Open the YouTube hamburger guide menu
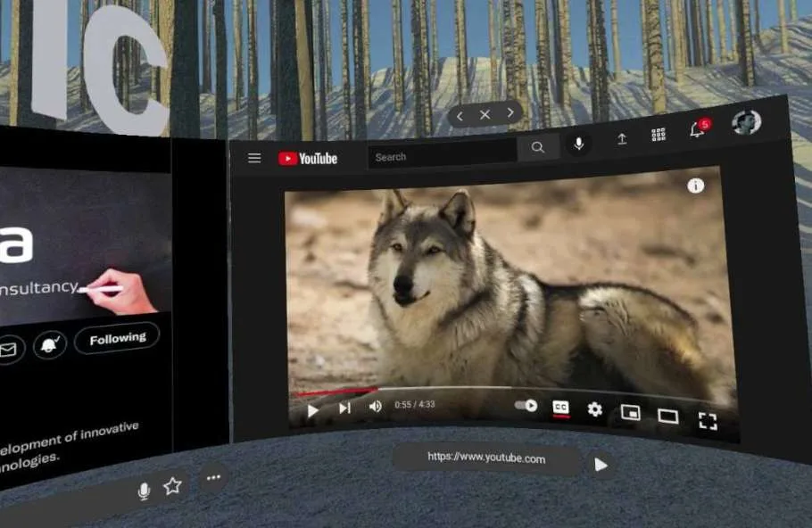 point(254,158)
